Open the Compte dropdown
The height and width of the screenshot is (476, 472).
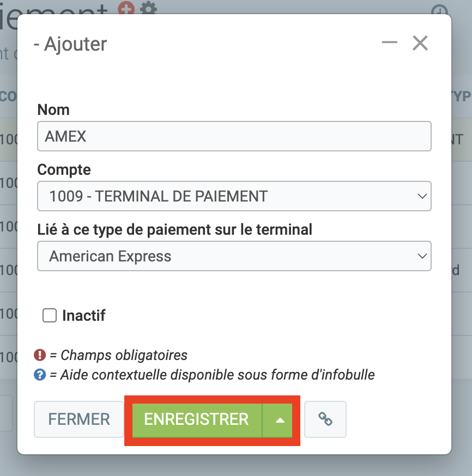coord(234,196)
